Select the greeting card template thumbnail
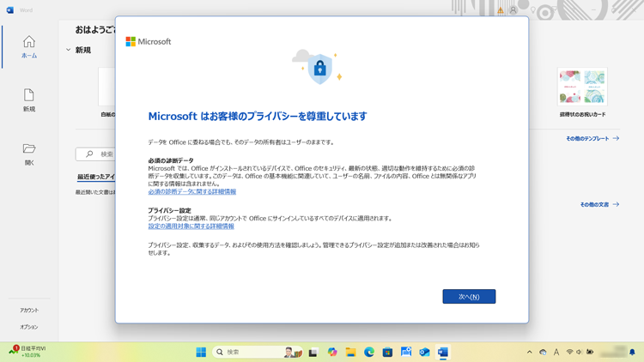The image size is (644, 362). (x=582, y=87)
